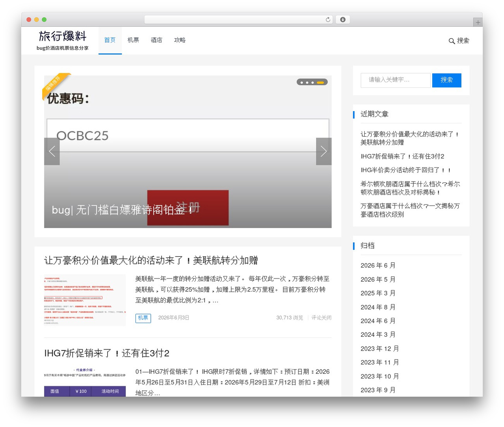
Task: Open thumbnail of 万豪积分 article
Action: click(x=85, y=300)
